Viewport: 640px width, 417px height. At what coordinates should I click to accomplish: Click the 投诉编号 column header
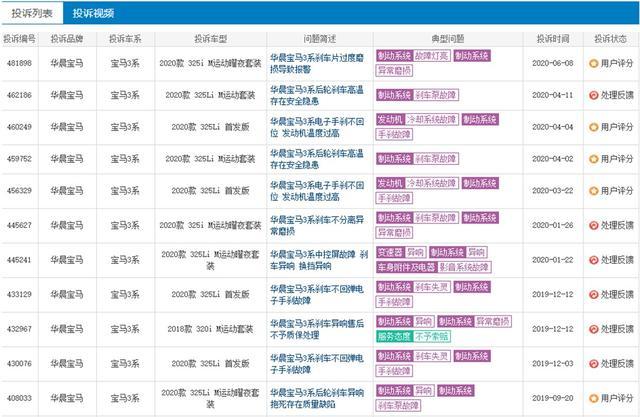point(19,39)
